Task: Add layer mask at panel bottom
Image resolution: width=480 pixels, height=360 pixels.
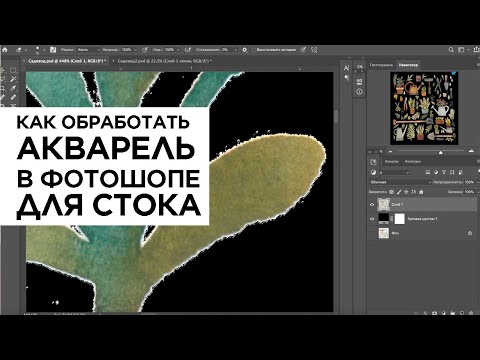Action: click(x=435, y=313)
